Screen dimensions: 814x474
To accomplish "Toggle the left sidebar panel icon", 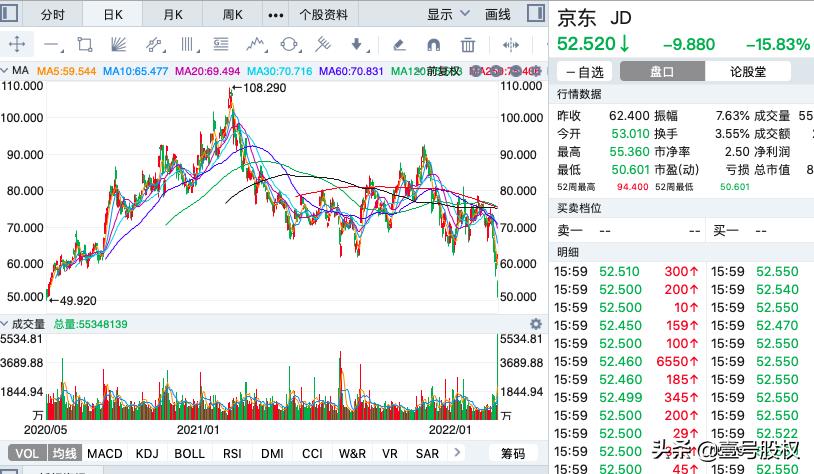I will tap(12, 15).
